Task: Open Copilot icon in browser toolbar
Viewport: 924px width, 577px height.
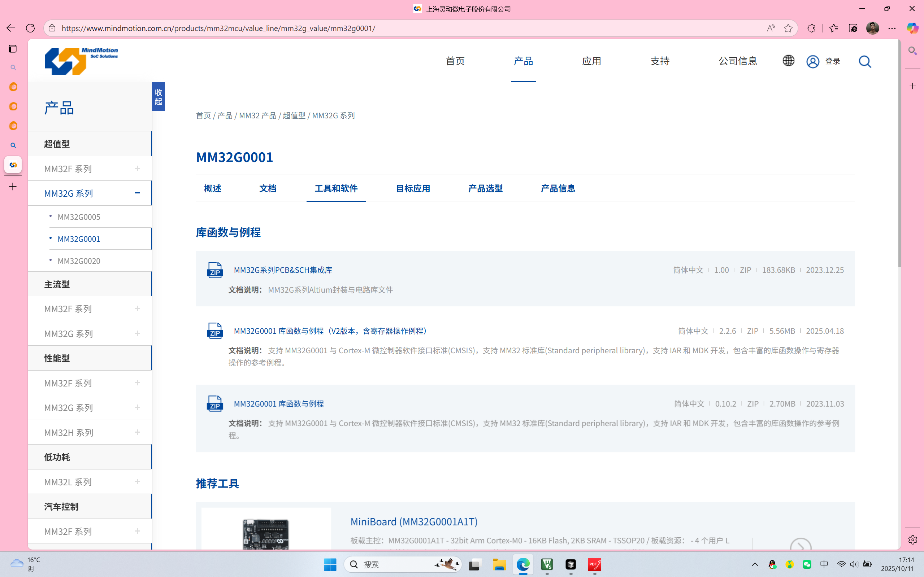Action: tap(912, 28)
